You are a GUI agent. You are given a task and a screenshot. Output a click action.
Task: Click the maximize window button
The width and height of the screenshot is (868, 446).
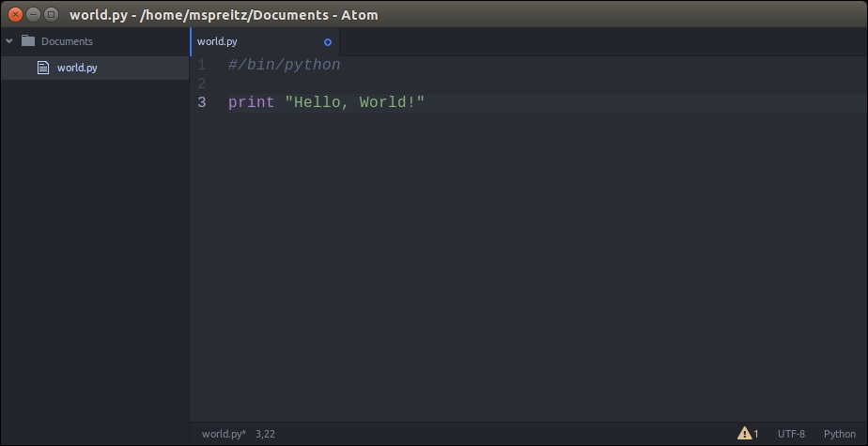tap(51, 14)
